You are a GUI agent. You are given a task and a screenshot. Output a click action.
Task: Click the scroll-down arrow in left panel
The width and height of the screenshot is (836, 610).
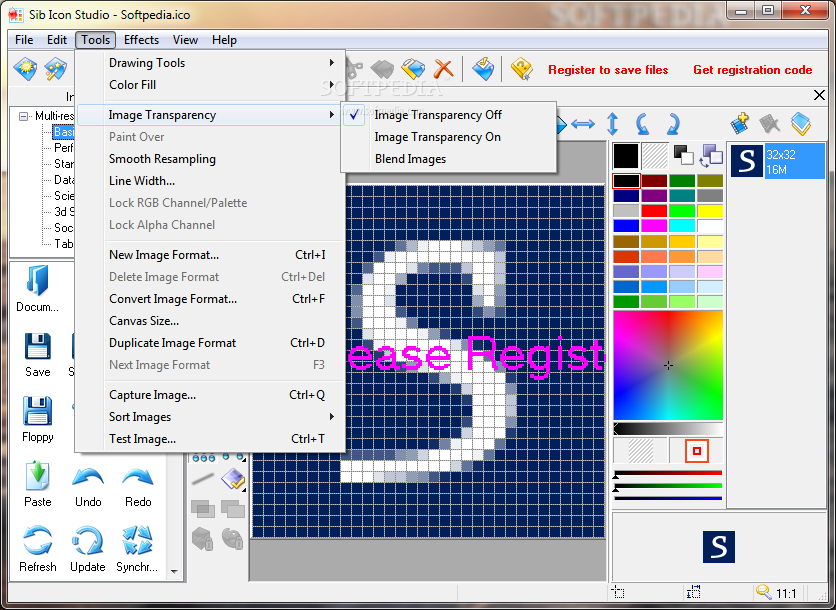pos(174,571)
